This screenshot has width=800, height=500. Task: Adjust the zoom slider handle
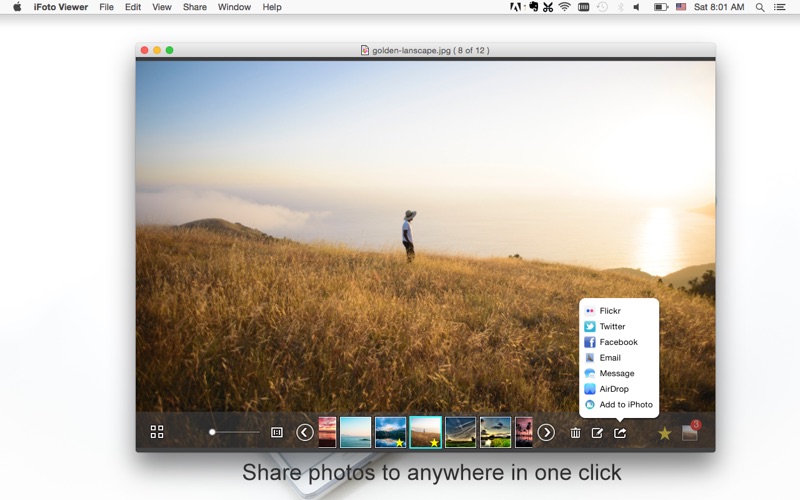pos(212,432)
